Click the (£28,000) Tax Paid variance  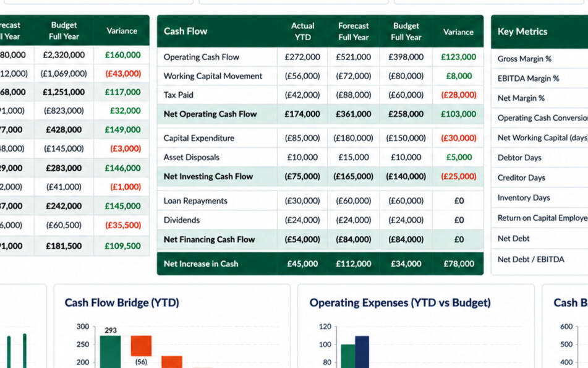pyautogui.click(x=458, y=95)
